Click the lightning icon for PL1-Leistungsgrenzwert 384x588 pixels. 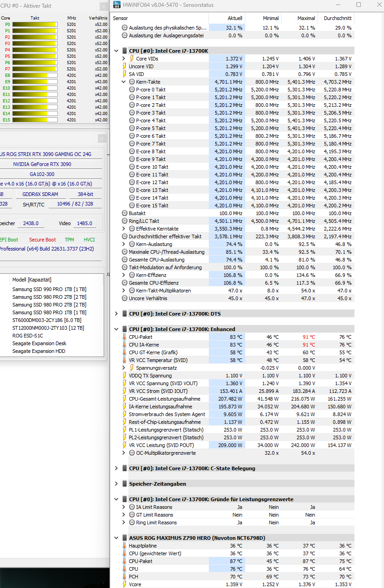pyautogui.click(x=125, y=430)
